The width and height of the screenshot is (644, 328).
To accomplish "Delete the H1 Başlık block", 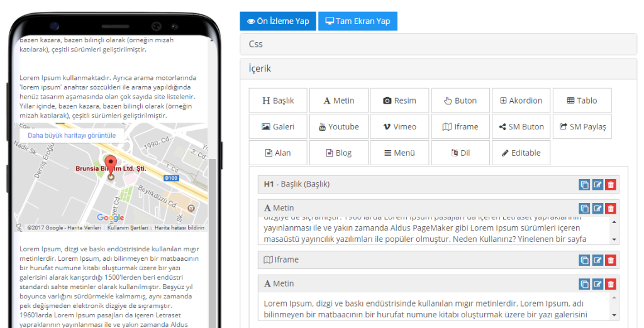I will click(611, 185).
